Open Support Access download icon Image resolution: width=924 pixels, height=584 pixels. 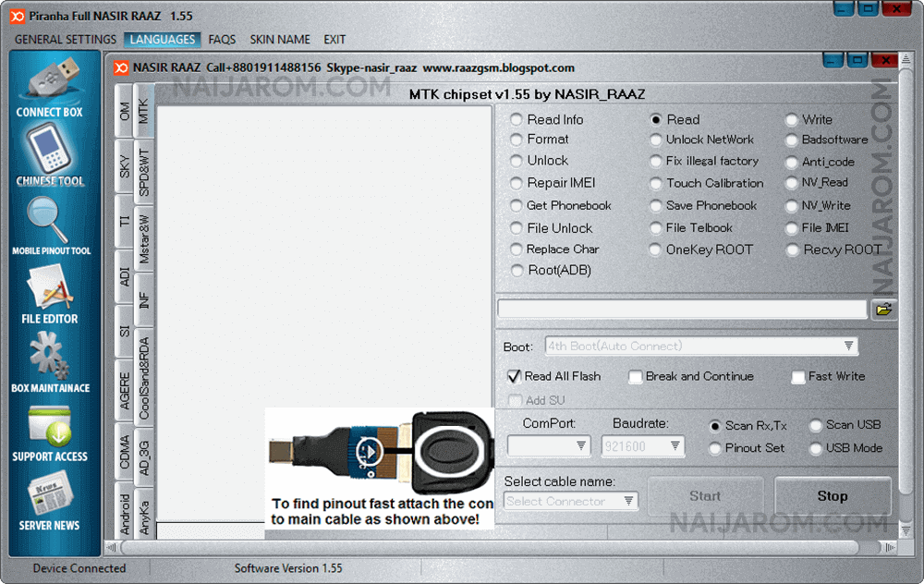pos(50,425)
